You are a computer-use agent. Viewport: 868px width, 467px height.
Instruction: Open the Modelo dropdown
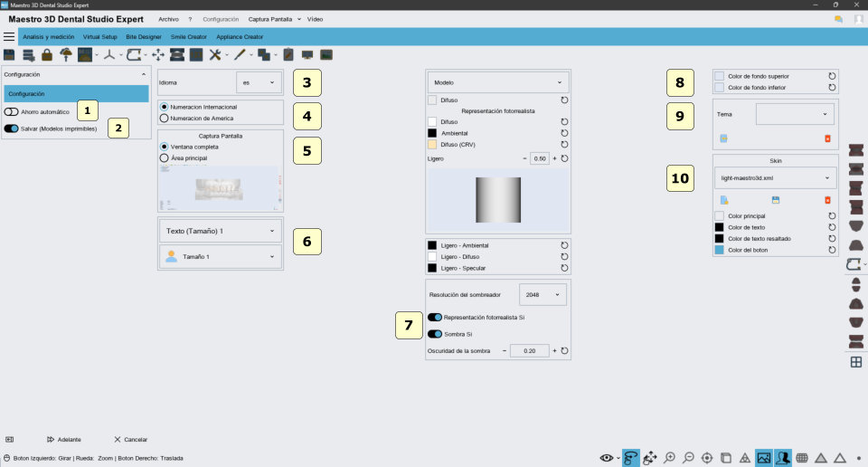tap(497, 82)
